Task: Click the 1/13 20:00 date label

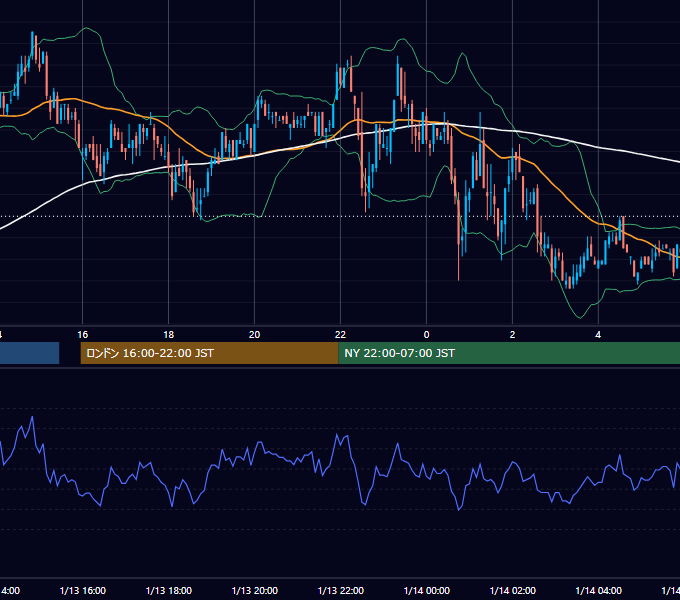Action: [255, 590]
